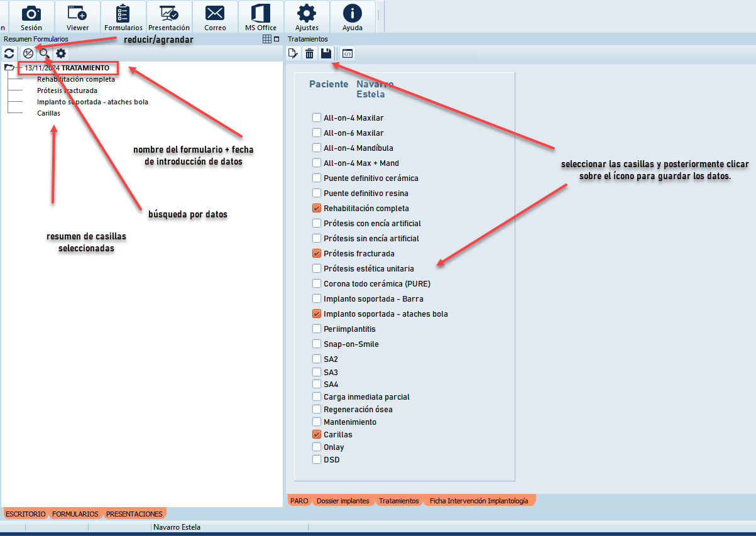Select the Carillas item in the summary tree

pos(48,113)
